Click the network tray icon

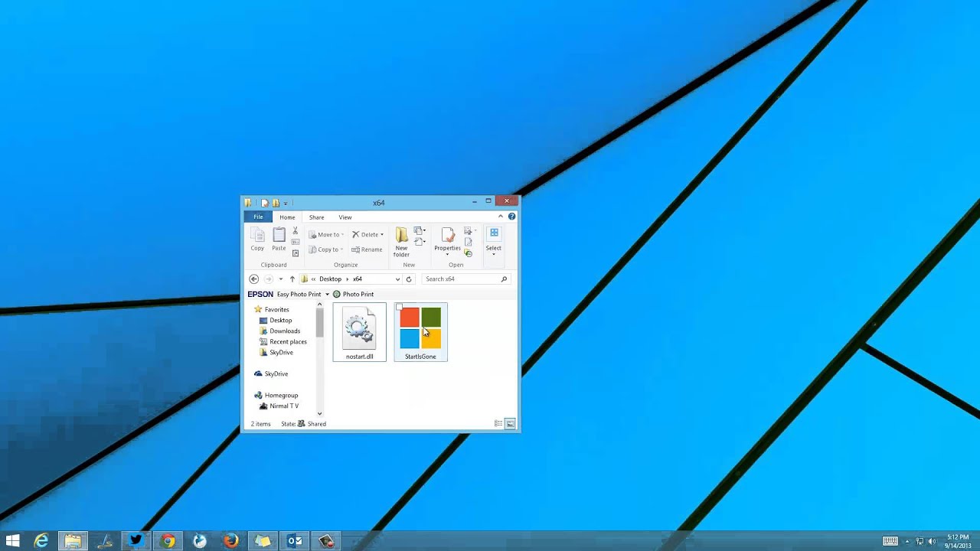pyautogui.click(x=921, y=541)
